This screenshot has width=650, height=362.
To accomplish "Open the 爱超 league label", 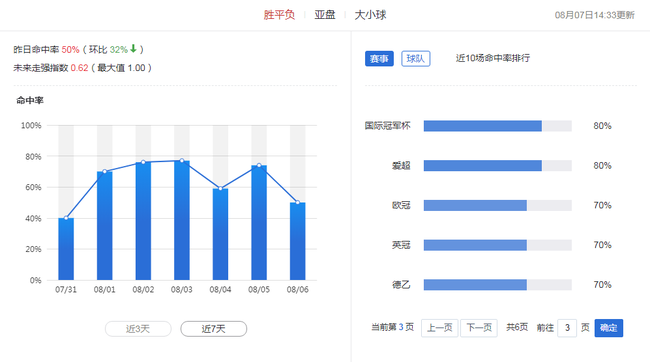I will coord(401,165).
